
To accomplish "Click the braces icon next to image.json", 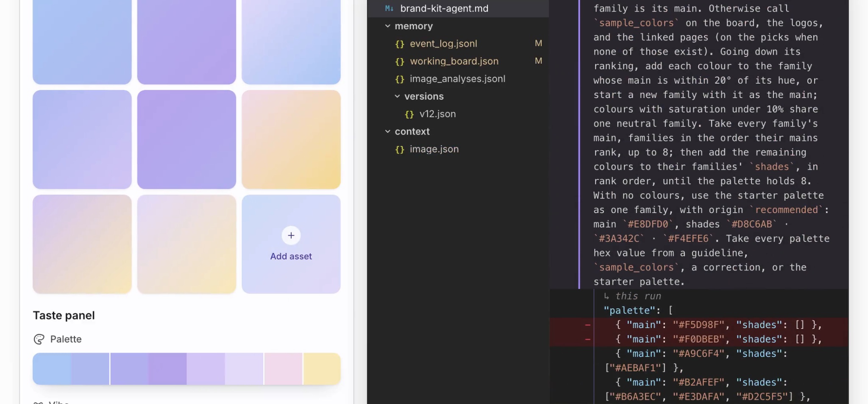I will 399,149.
